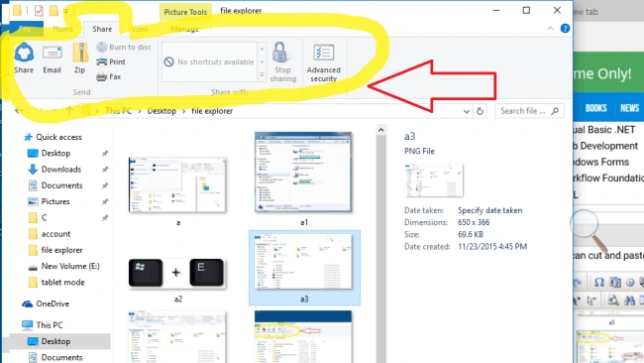Image resolution: width=644 pixels, height=363 pixels.
Task: Click the pin icon beside Downloads
Action: (105, 170)
